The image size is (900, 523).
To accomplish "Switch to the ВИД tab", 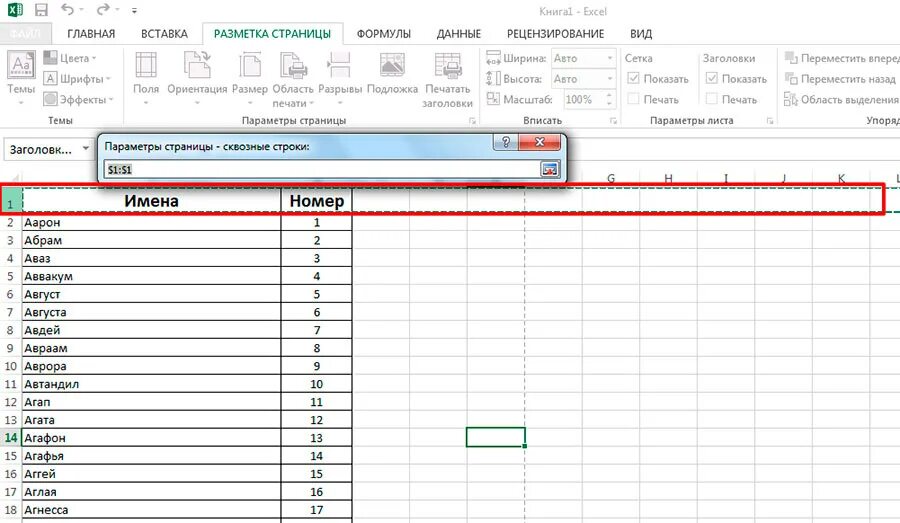I will (641, 34).
